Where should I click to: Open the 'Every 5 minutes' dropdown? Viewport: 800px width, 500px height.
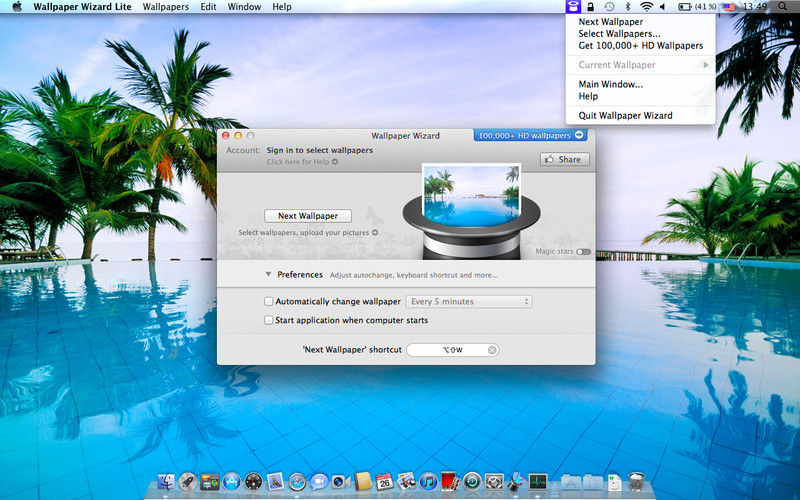coord(469,302)
